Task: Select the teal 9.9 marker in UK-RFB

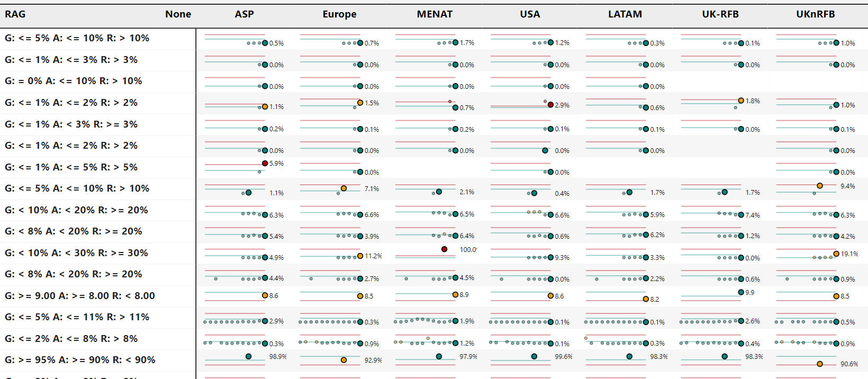Action: click(741, 292)
